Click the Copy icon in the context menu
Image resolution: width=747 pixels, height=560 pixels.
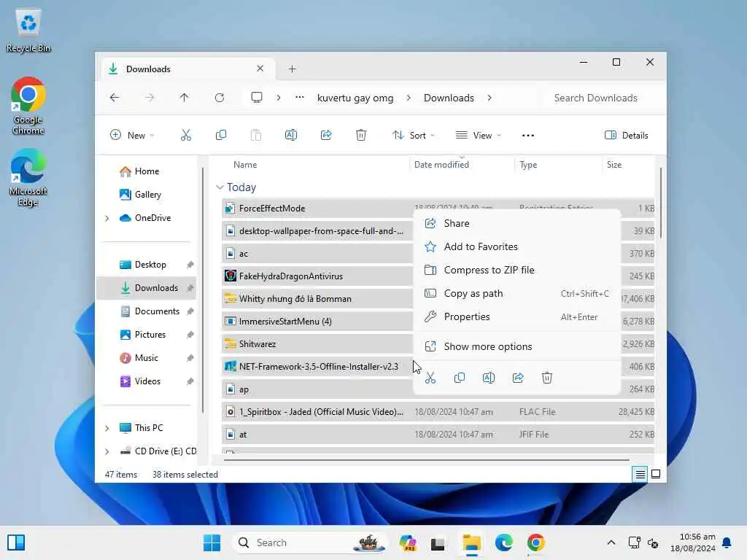coord(460,378)
